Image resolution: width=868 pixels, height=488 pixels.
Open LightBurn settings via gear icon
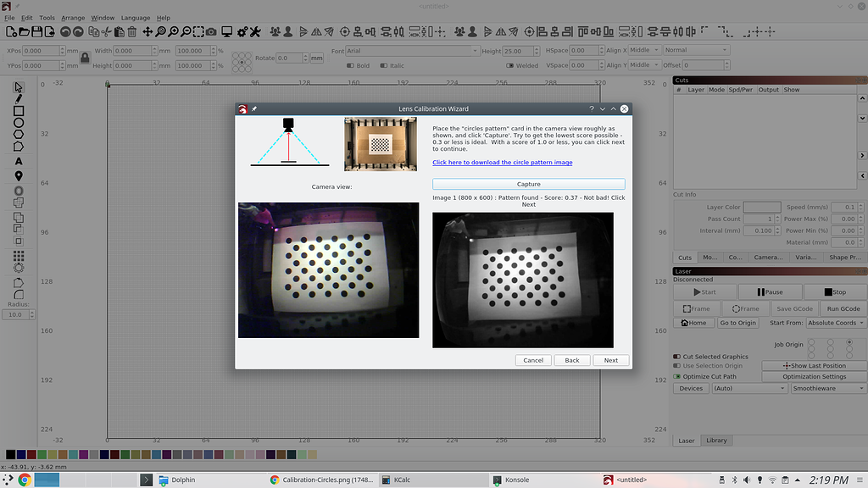click(x=242, y=32)
